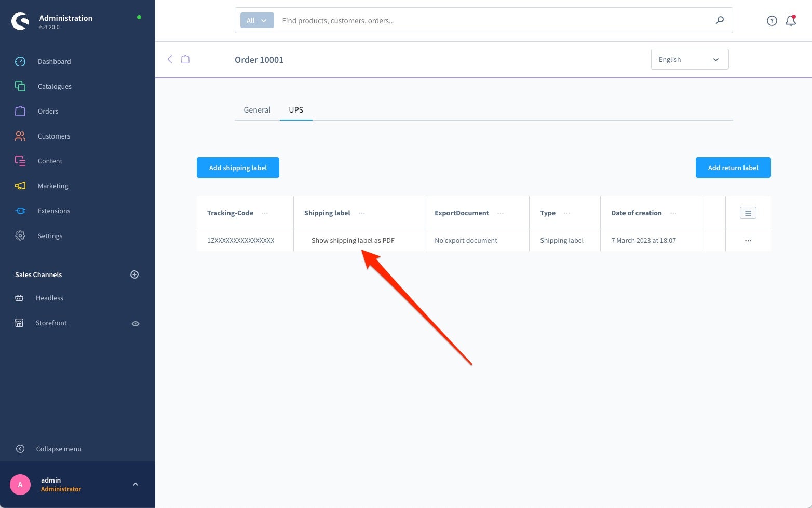This screenshot has width=812, height=508.
Task: Open Tracking-Code column options dots
Action: 265,213
